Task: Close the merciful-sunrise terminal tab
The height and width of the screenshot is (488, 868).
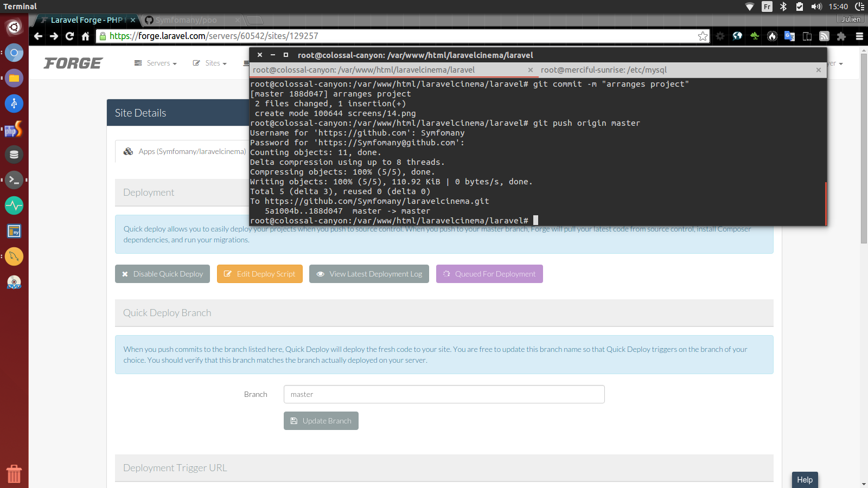Action: [x=819, y=70]
